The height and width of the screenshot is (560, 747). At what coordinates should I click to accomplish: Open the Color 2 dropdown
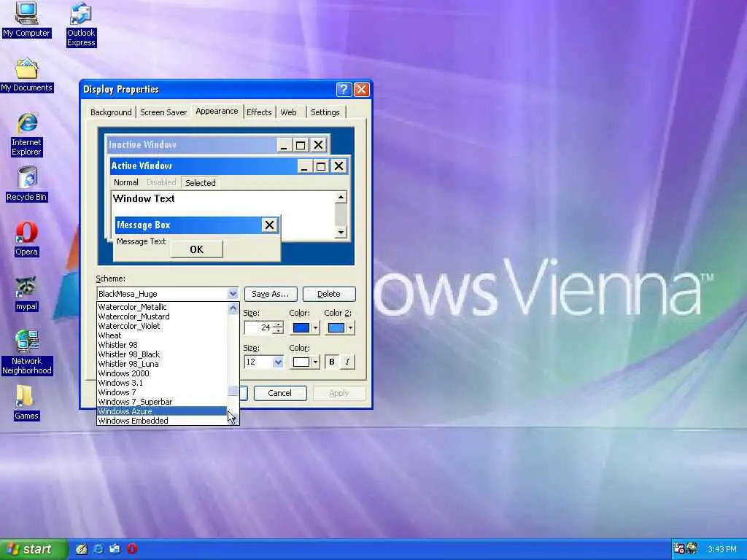350,328
